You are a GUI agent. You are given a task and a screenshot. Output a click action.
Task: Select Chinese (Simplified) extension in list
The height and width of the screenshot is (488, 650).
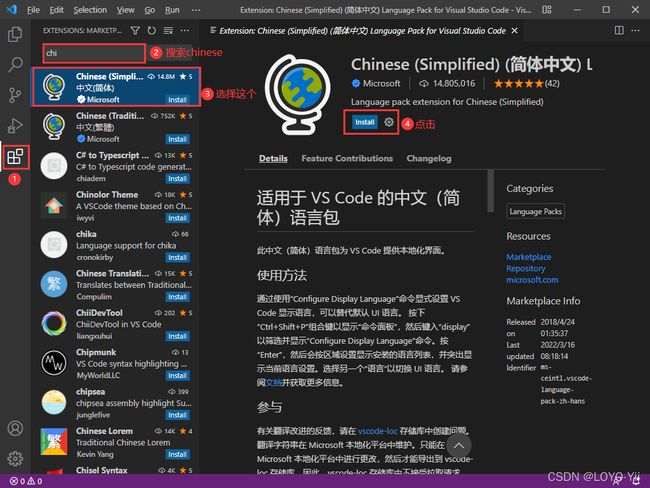coord(116,87)
